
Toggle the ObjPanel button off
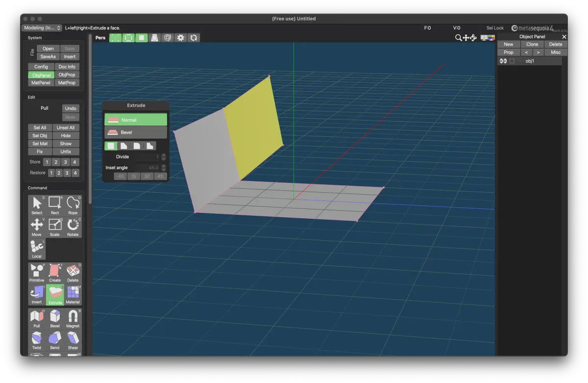coord(41,75)
